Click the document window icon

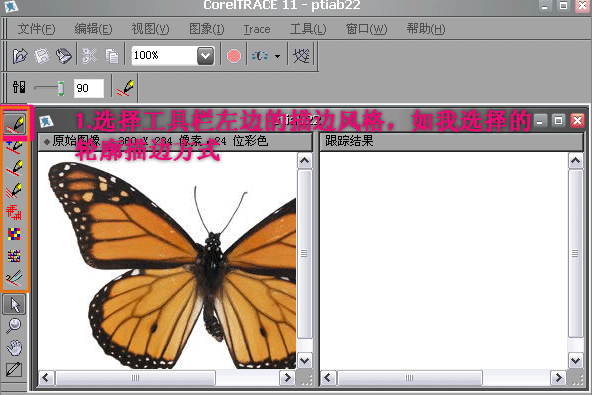click(x=46, y=121)
